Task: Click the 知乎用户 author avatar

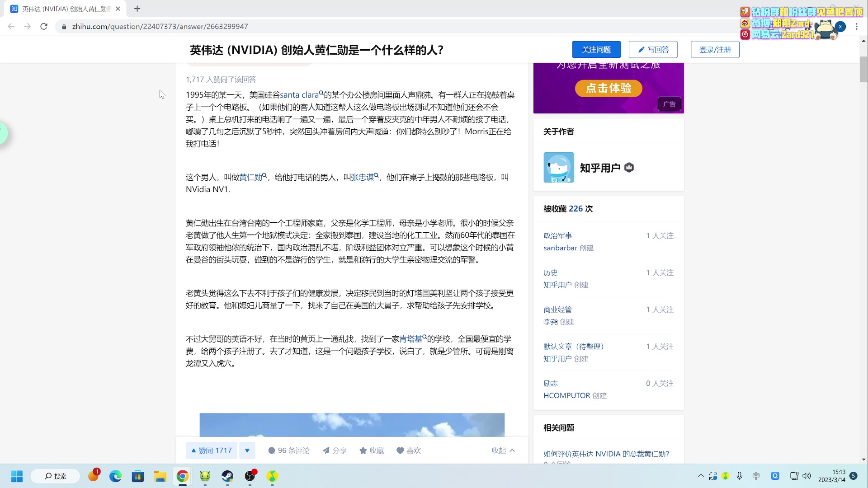Action: tap(558, 168)
